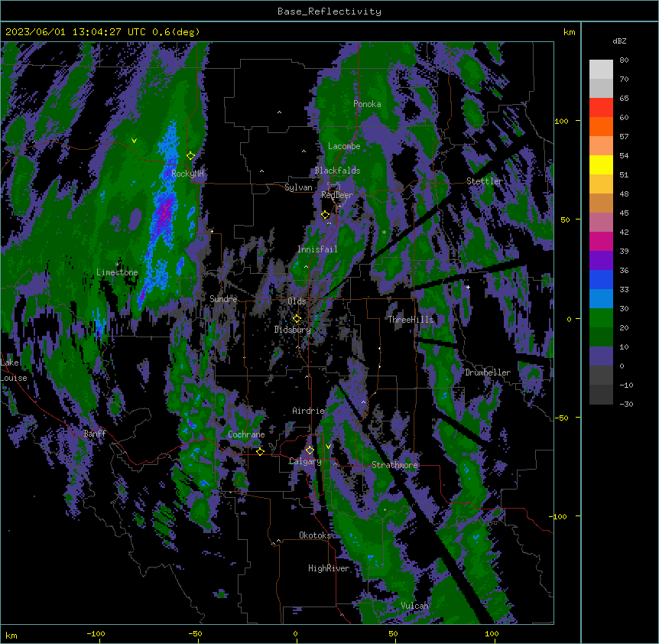This screenshot has height=644, width=659.
Task: Click the white plus marker north of ThreeHills
Action: 468,287
